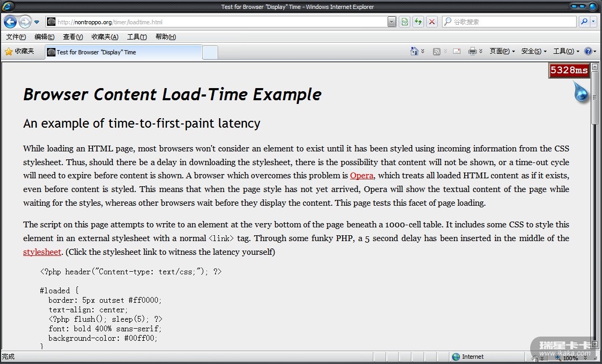Click the page favicon in address bar

(51, 22)
